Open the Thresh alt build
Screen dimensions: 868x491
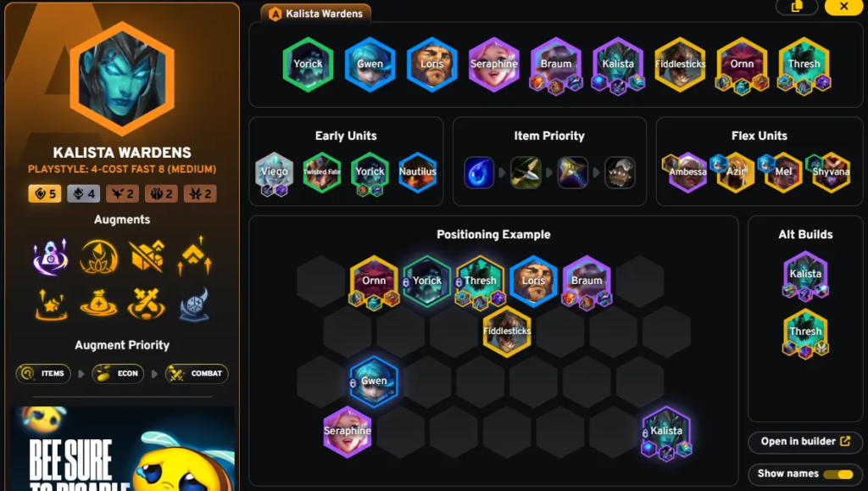coord(805,333)
